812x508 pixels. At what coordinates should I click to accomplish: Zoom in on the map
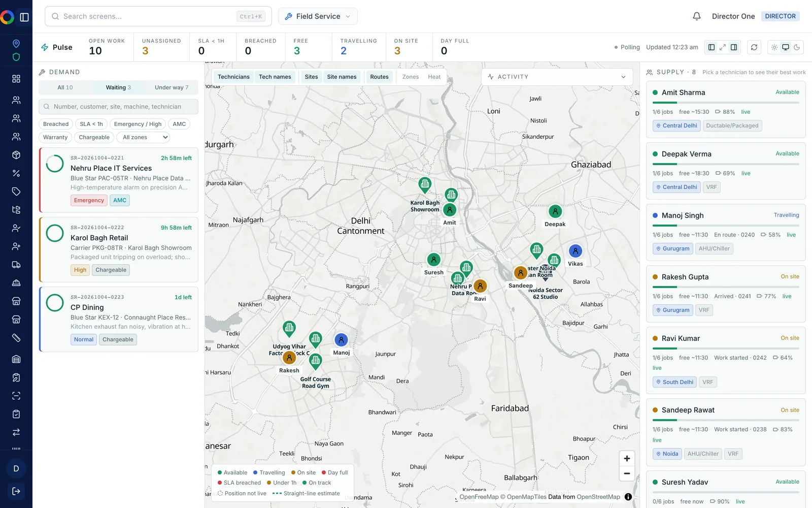pos(627,459)
